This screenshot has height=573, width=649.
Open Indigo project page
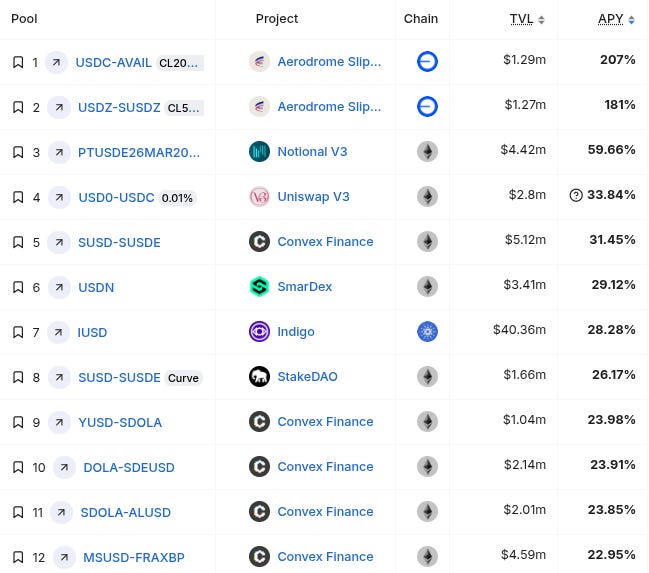pyautogui.click(x=296, y=332)
